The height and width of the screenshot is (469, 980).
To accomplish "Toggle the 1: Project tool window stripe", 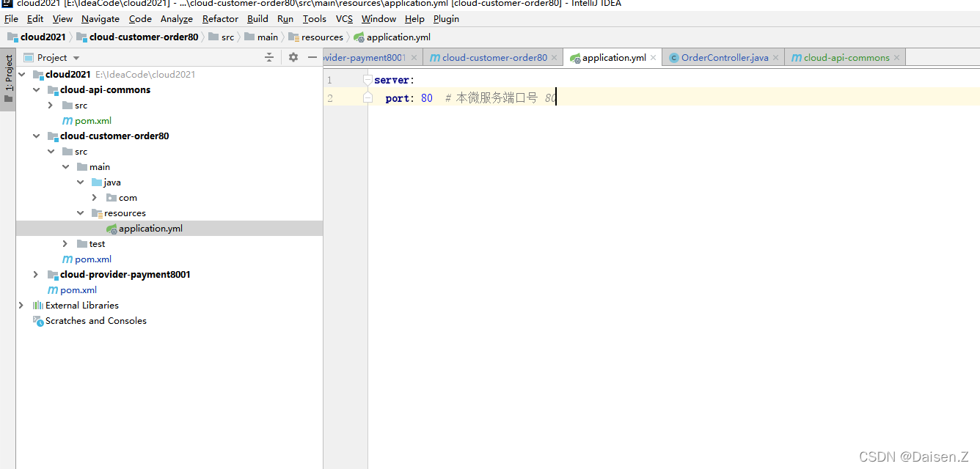I will [8, 79].
